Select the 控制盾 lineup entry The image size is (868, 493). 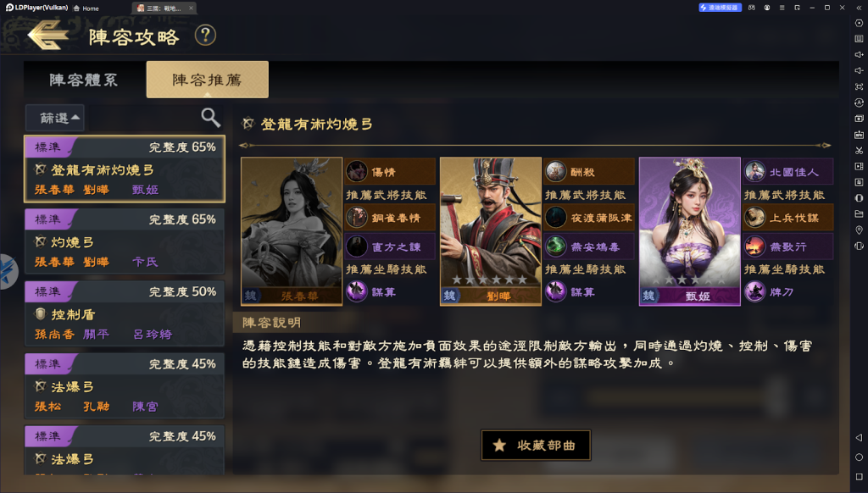tap(125, 313)
